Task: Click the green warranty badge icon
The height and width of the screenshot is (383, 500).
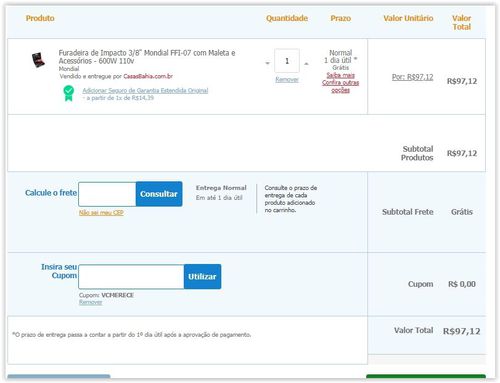Action: coord(68,93)
